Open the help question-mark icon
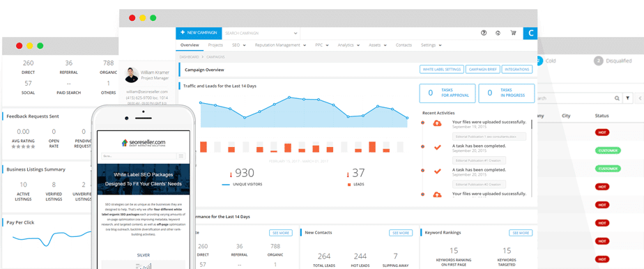 pos(484,33)
